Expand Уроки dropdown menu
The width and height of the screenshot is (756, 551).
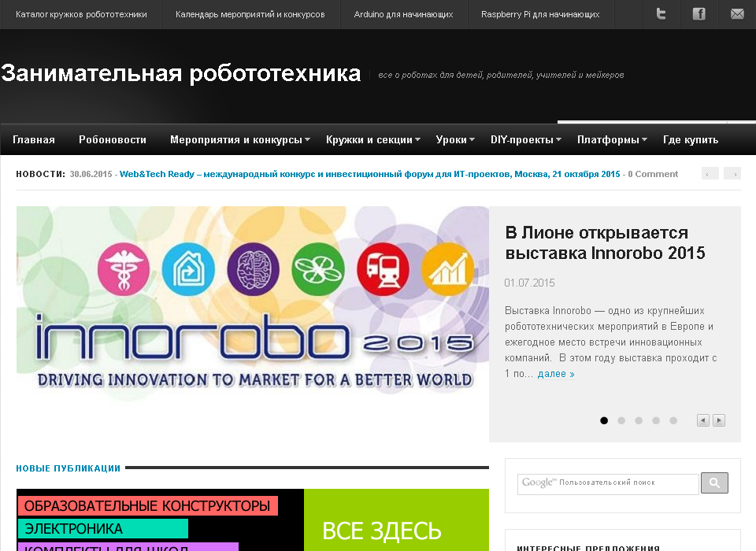click(x=455, y=140)
